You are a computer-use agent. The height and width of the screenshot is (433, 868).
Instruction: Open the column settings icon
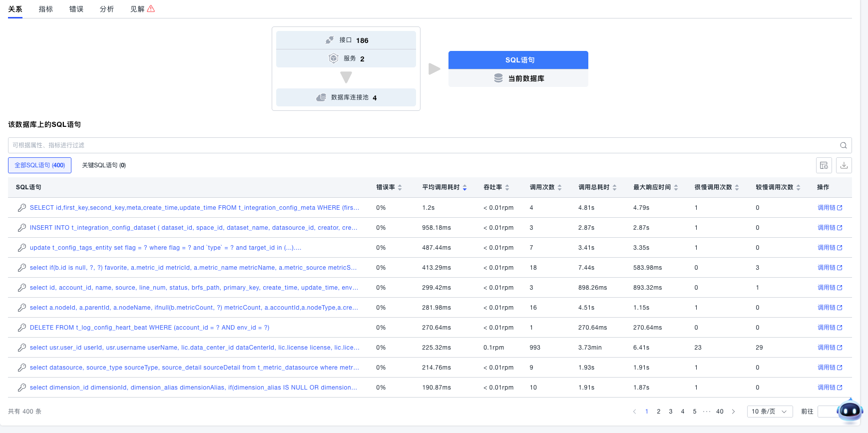(x=824, y=165)
